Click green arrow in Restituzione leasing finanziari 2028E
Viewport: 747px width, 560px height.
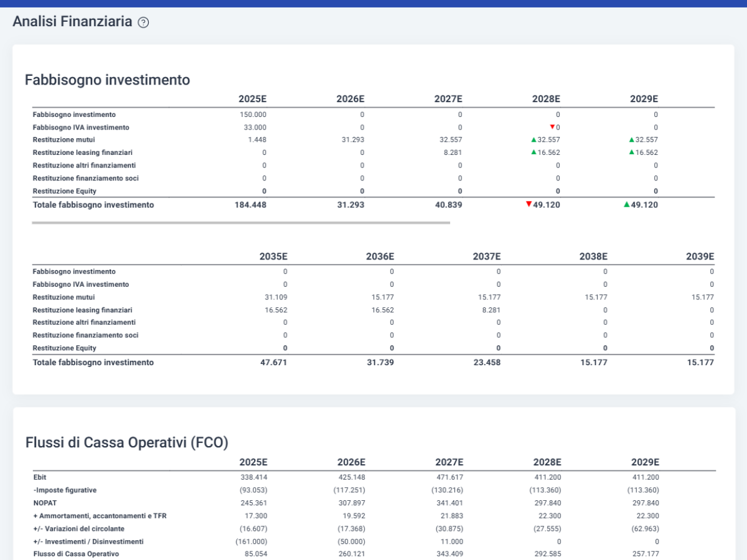click(533, 152)
